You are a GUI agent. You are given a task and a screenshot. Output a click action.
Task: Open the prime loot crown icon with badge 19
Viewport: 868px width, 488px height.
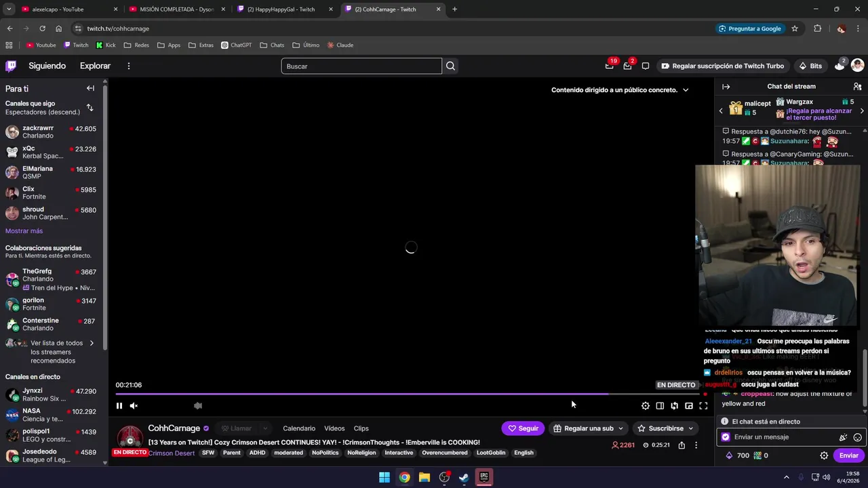[610, 66]
